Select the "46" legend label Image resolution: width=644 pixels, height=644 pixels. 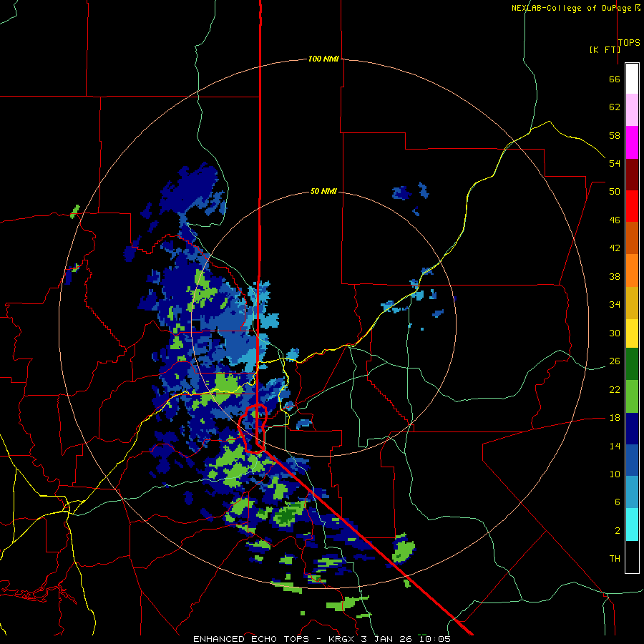[x=615, y=220]
